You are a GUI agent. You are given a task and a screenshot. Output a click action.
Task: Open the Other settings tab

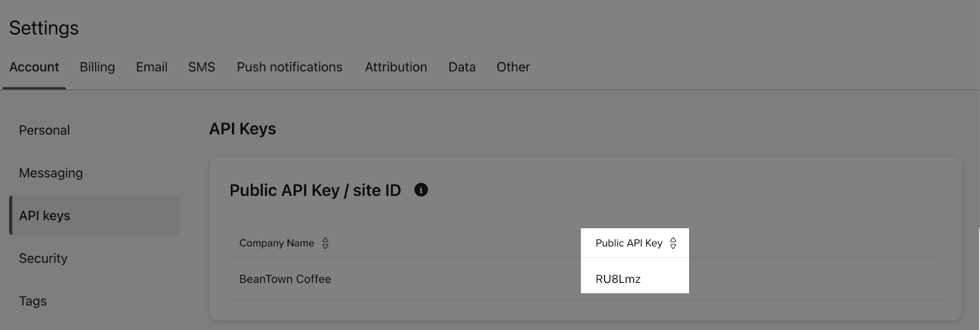[x=513, y=67]
